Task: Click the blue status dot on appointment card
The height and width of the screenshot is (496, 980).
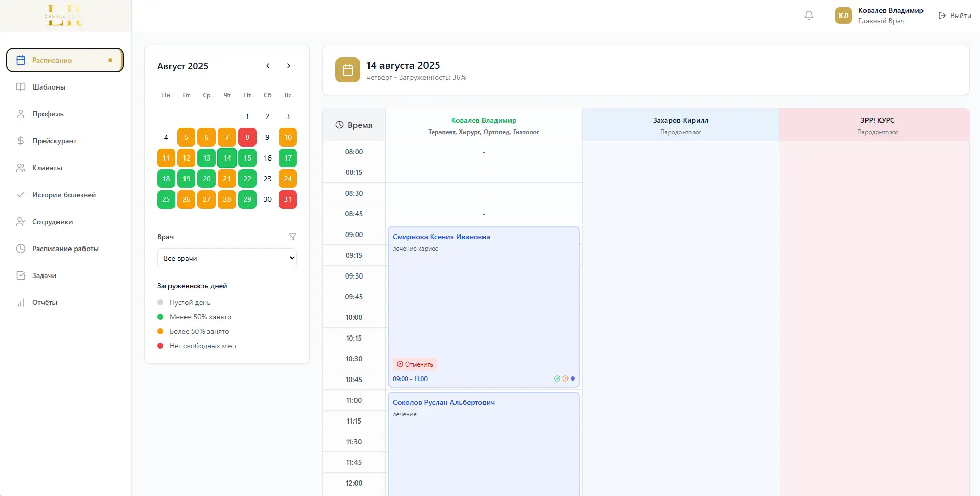Action: [573, 378]
